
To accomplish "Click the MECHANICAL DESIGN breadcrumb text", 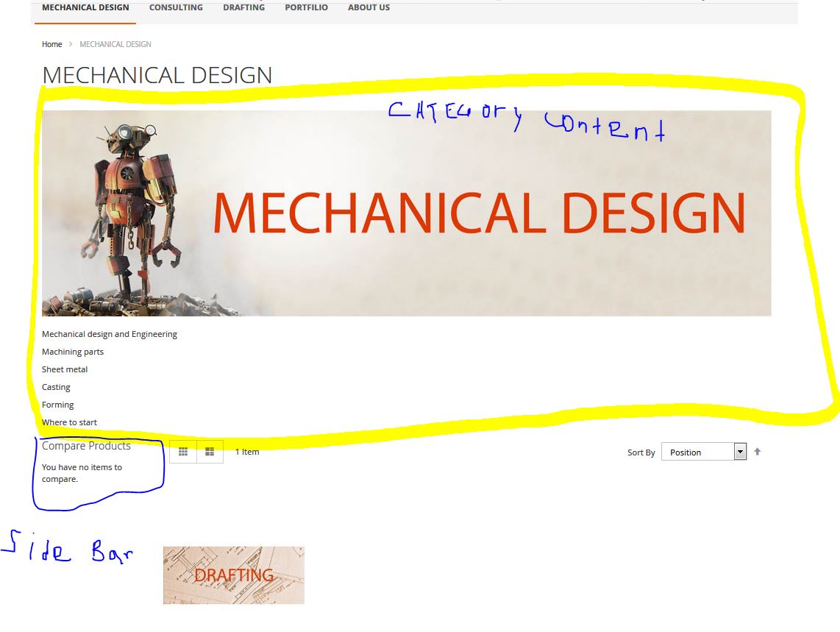I will coord(115,44).
